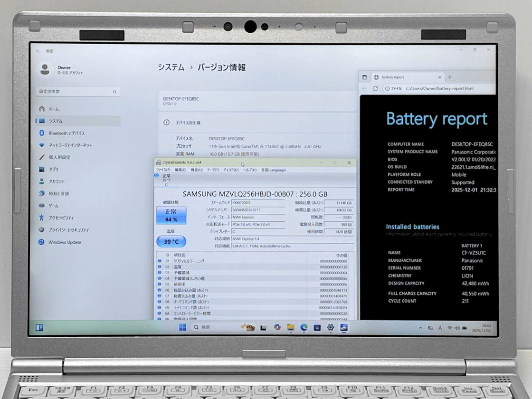
Task: Open the Widgets panel icon on taskbar
Action: 39,327
